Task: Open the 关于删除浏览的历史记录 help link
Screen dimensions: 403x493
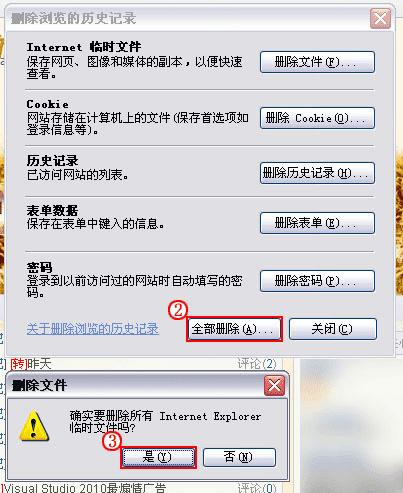Action: tap(92, 329)
